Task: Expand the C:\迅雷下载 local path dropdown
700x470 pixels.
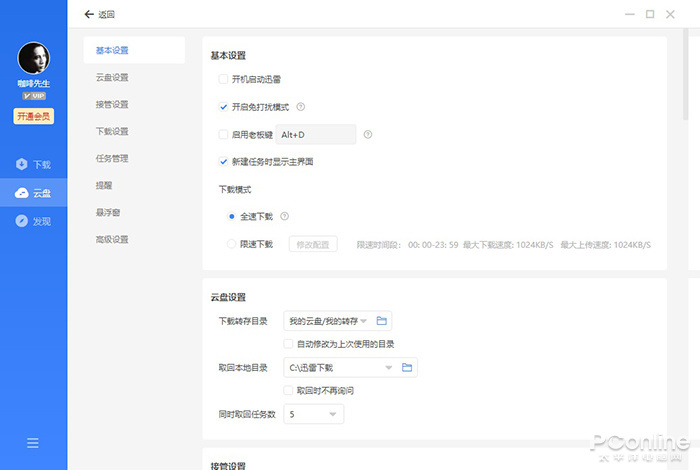Action: pos(389,368)
